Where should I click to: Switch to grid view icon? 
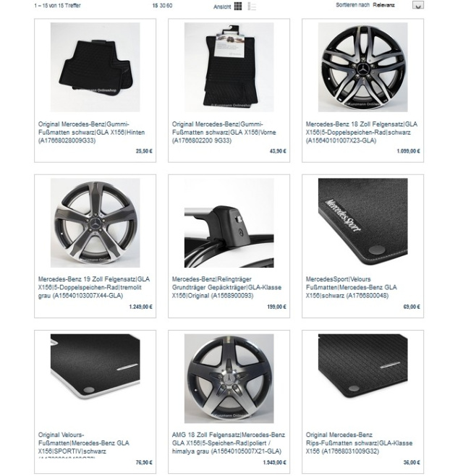238,6
